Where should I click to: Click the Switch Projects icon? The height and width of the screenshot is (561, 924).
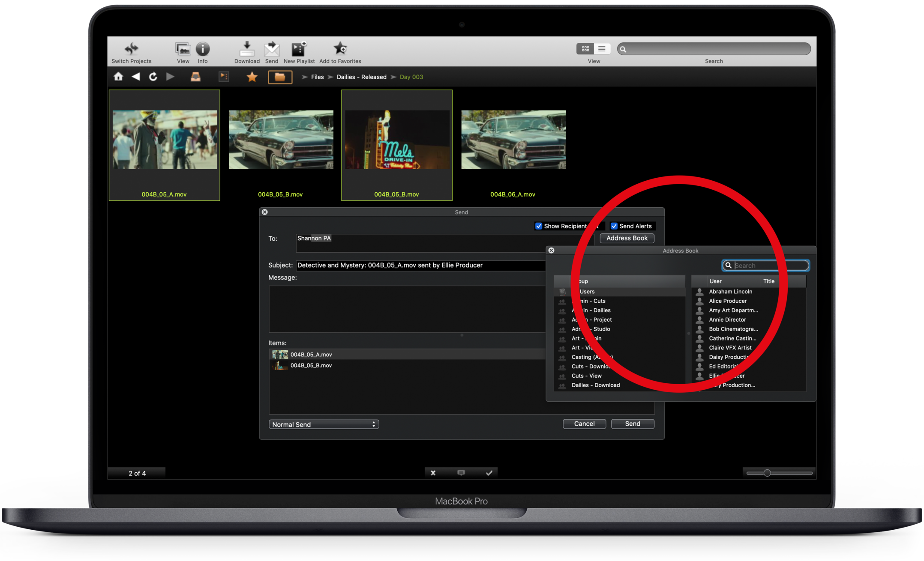click(131, 48)
